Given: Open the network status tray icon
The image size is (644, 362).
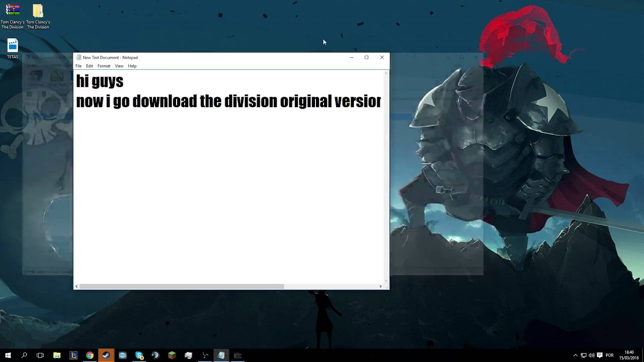Looking at the screenshot, I should 584,355.
